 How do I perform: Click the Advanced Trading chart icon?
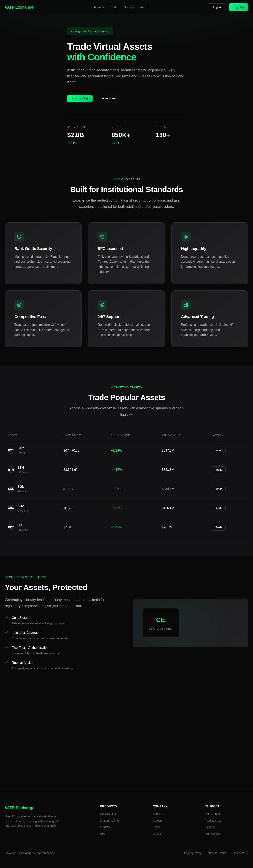click(x=186, y=305)
